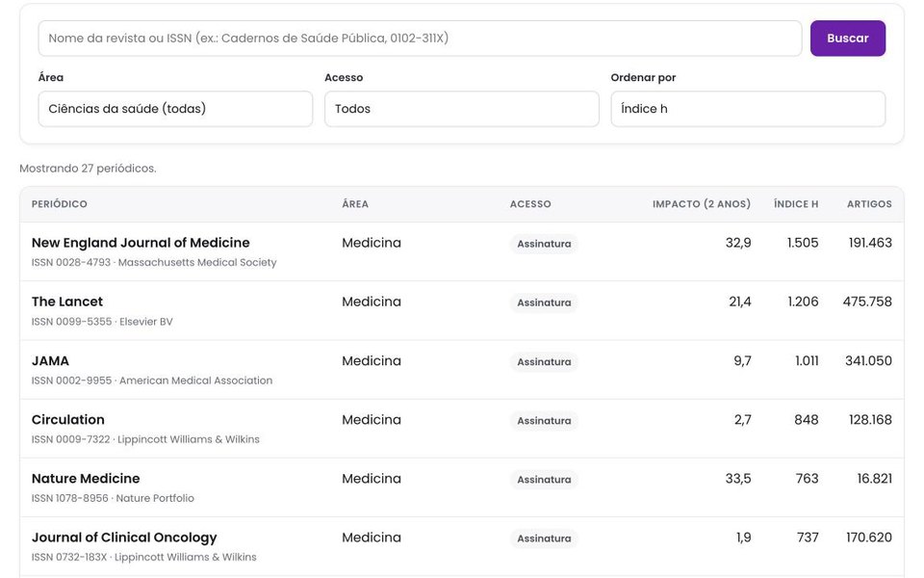Screen dimensions: 924x578
Task: Click article count 170.620
Action: tap(868, 538)
